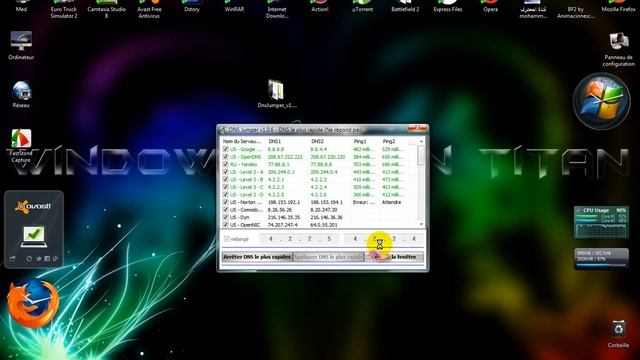Select the 77.88.8.1 Yandex DNS1 cell
This screenshot has height=360, width=640.
pyautogui.click(x=278, y=164)
